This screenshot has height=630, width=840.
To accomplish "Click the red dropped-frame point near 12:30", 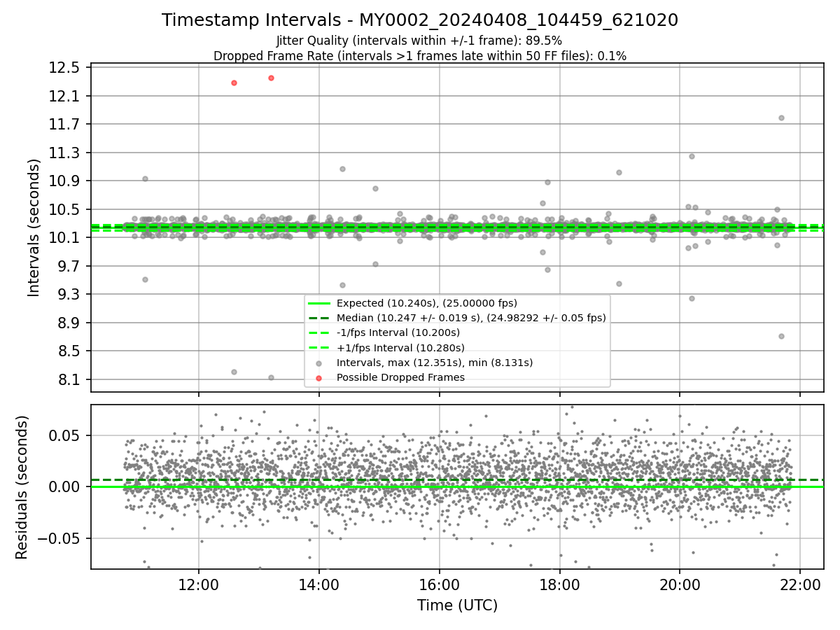I will point(234,83).
